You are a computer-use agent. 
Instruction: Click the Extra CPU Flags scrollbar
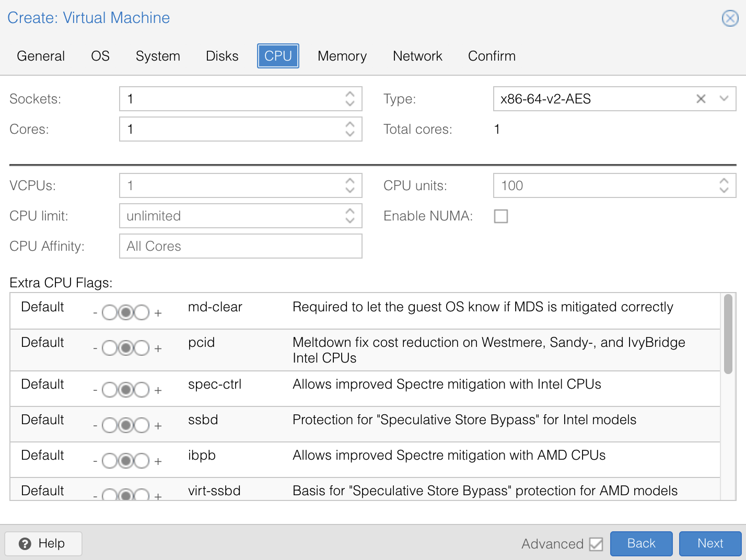(728, 334)
